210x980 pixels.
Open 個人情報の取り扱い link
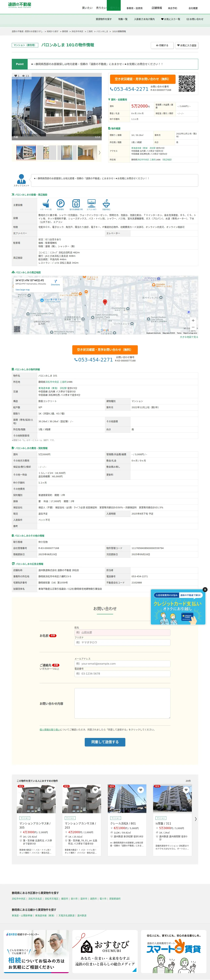pyautogui.click(x=50, y=730)
